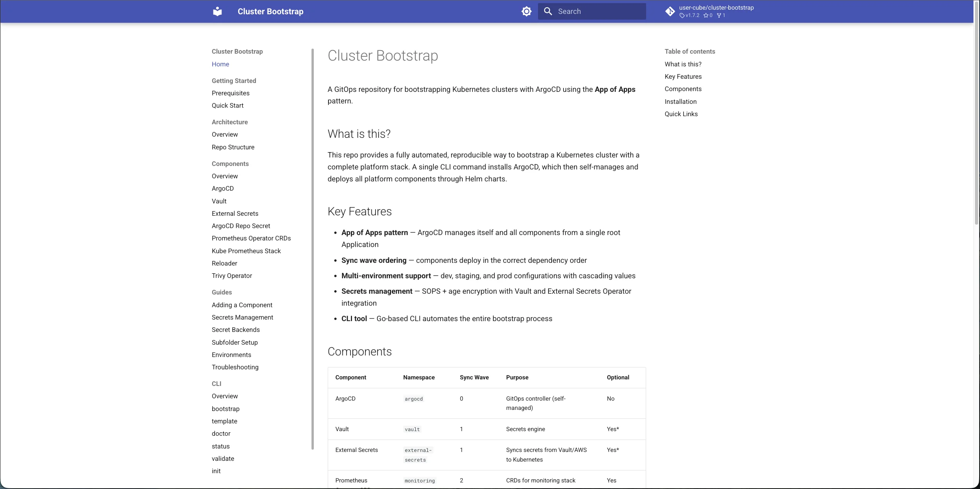Open the Vault component page
980x489 pixels.
coord(219,201)
